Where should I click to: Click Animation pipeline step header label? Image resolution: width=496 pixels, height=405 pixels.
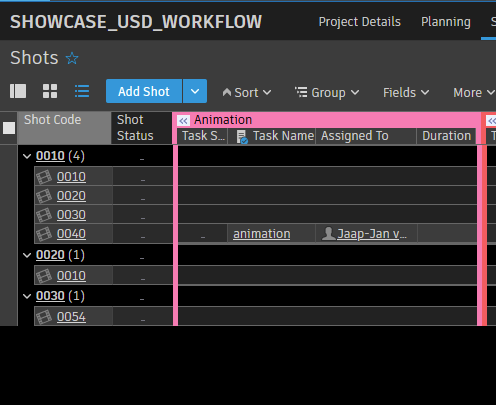[x=223, y=120]
